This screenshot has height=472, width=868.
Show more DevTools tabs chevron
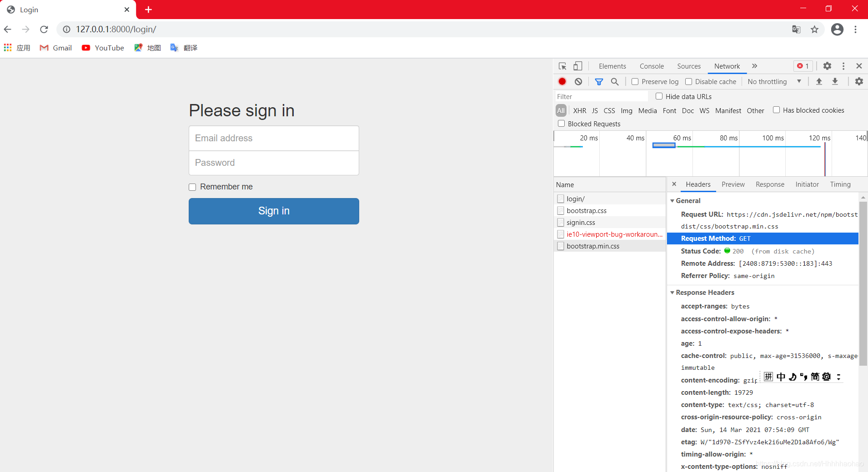[x=754, y=66]
